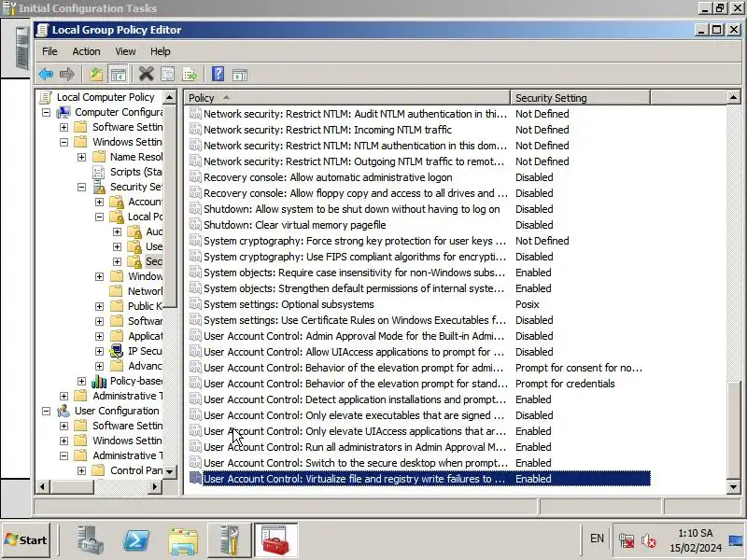Click Export List toolbar icon
This screenshot has width=747, height=560.
190,75
